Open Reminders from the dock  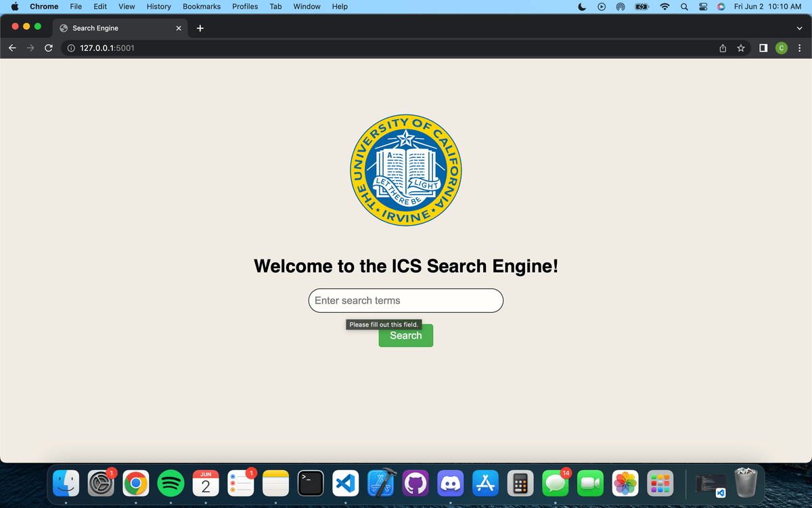pyautogui.click(x=241, y=483)
